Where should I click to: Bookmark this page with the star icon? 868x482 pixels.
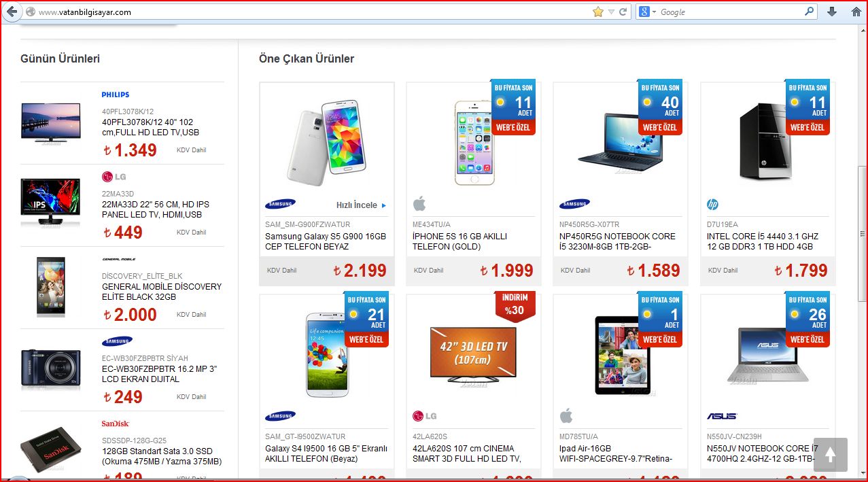click(598, 12)
